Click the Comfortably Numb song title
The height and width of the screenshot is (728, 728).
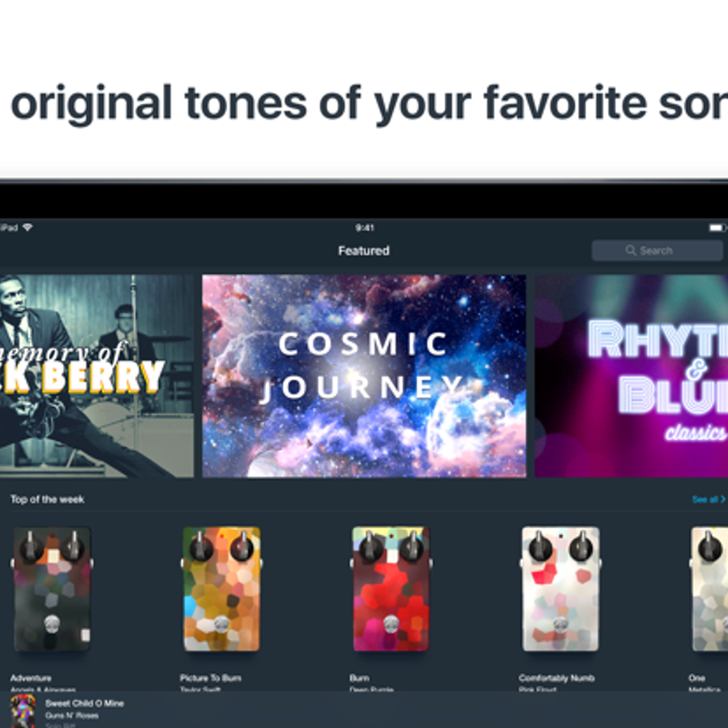click(x=556, y=678)
